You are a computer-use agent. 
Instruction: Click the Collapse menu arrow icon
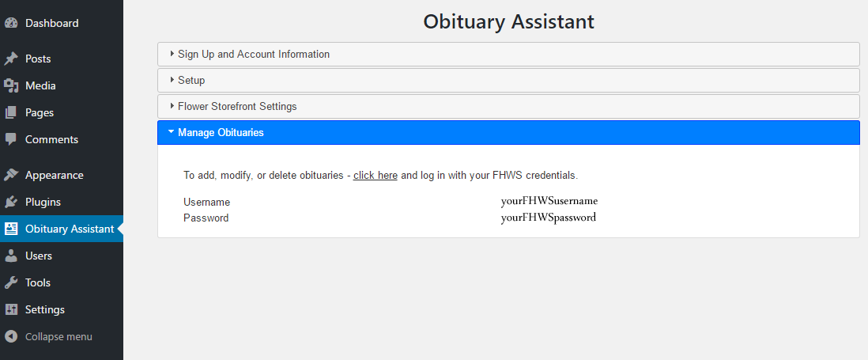pyautogui.click(x=11, y=336)
